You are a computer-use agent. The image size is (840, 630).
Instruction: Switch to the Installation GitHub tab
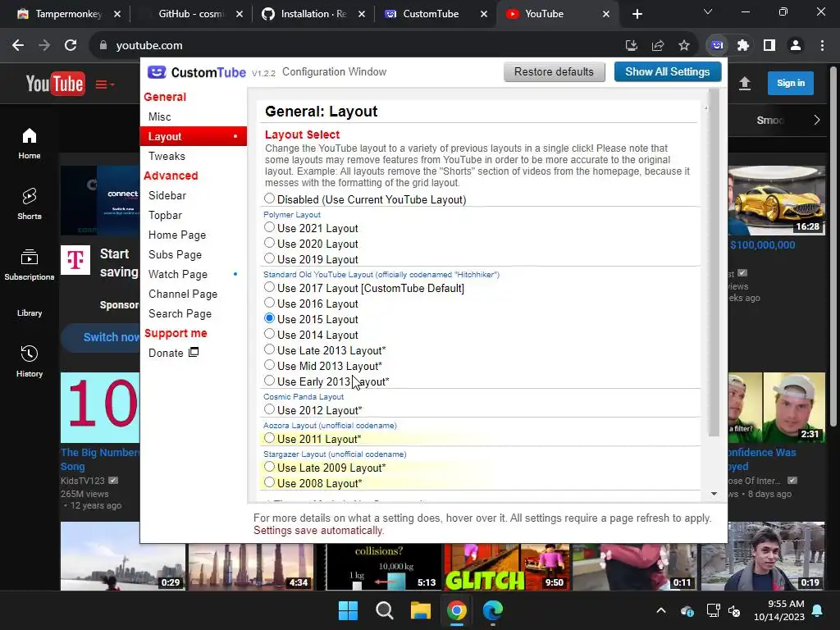tap(313, 14)
